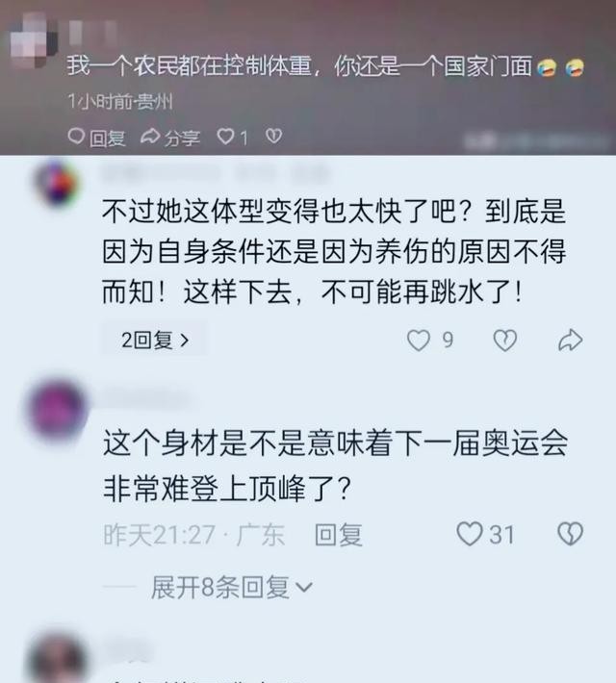Like the comment showing 9 likes
Image resolution: width=616 pixels, height=683 pixels.
(419, 341)
